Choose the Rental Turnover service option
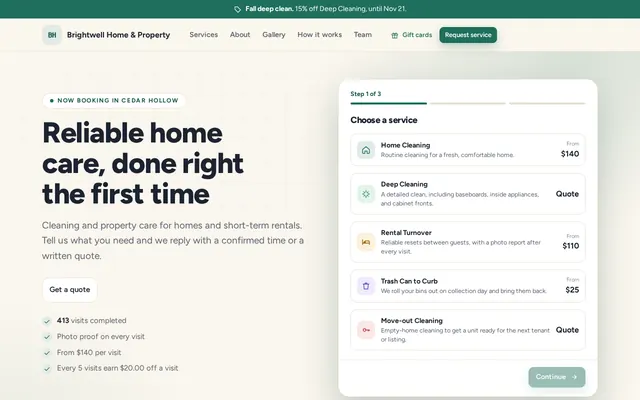Viewport: 640px width, 400px height. click(x=468, y=242)
